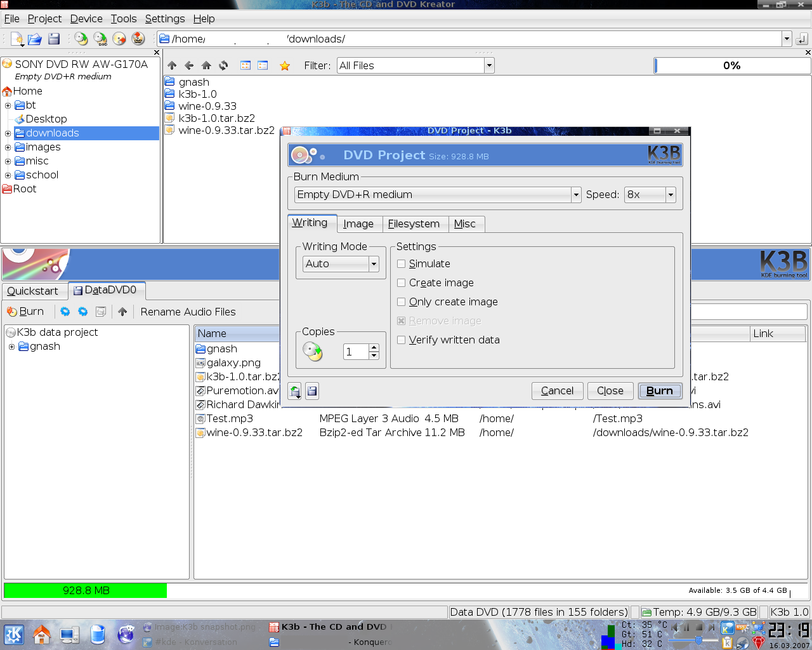Open the Filter dropdown in file browser
Image resolution: width=812 pixels, height=650 pixels.
pyautogui.click(x=416, y=65)
